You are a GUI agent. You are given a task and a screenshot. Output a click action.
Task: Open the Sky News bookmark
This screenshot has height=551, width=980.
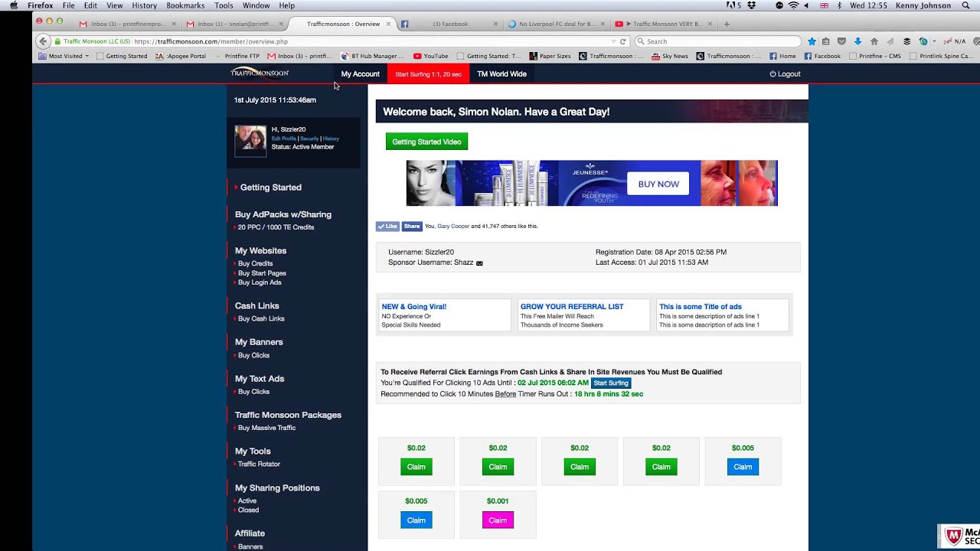669,56
